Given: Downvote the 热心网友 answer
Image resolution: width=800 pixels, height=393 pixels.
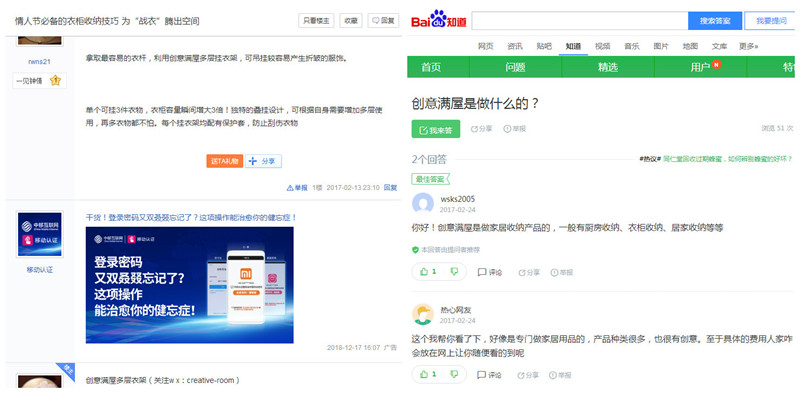Looking at the screenshot, I should [454, 374].
